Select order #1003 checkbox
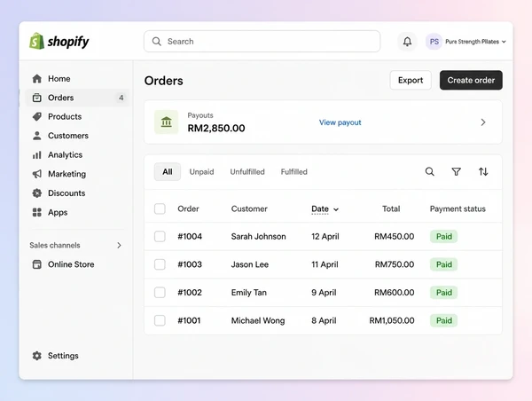 [x=160, y=264]
